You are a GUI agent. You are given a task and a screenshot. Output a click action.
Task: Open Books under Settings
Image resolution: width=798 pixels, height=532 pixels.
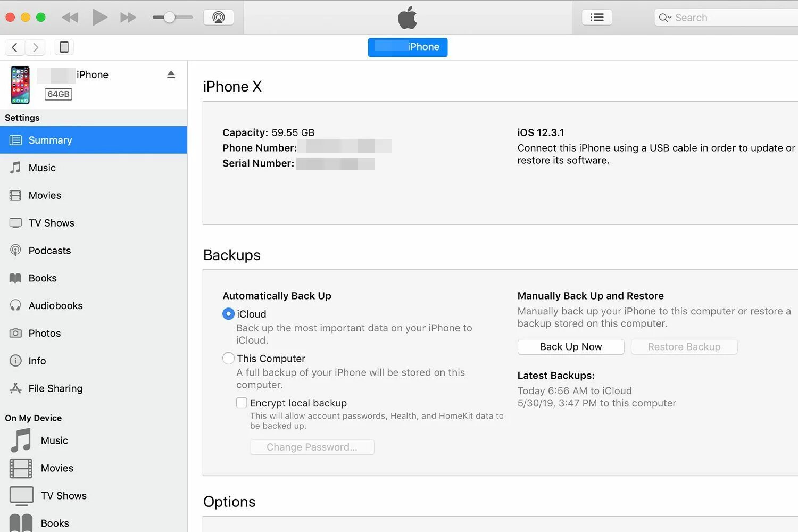pyautogui.click(x=94, y=278)
